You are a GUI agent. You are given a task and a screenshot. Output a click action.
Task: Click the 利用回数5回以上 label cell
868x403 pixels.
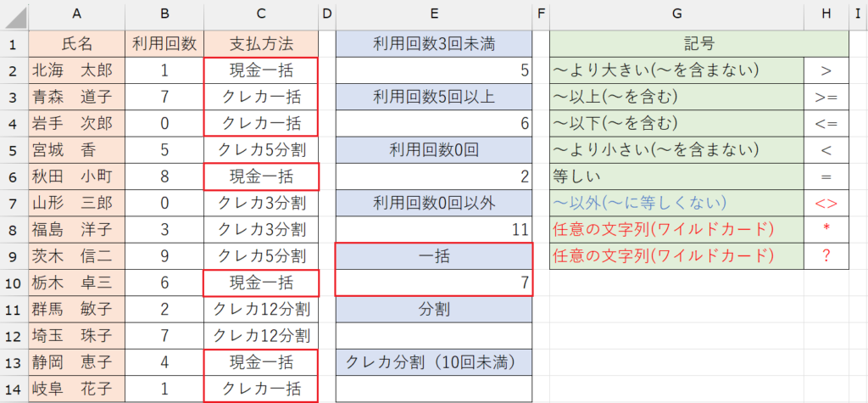tap(434, 97)
